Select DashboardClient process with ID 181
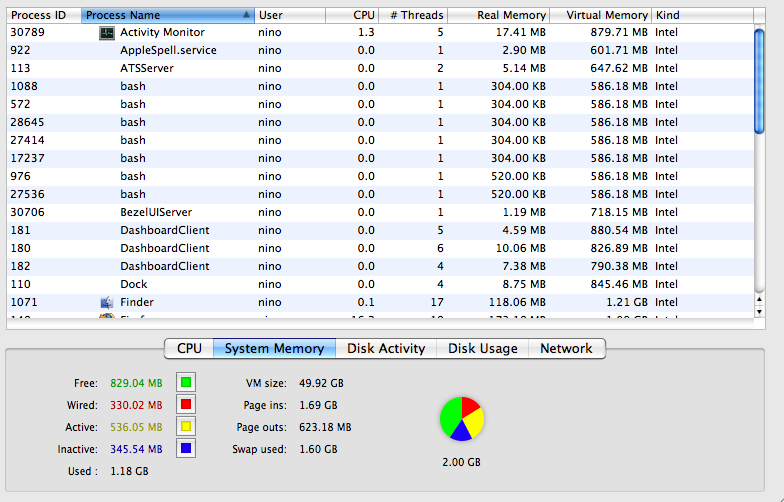Viewport: 784px width, 502px height. [380, 230]
